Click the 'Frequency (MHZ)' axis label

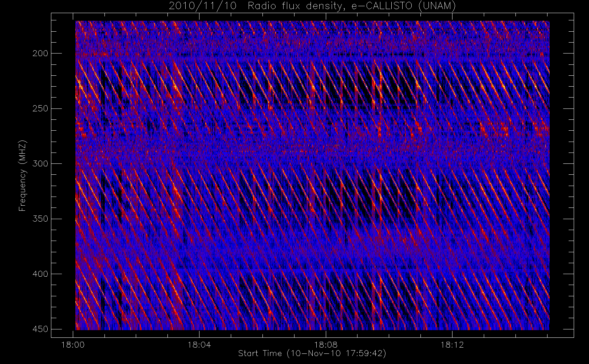click(x=23, y=175)
